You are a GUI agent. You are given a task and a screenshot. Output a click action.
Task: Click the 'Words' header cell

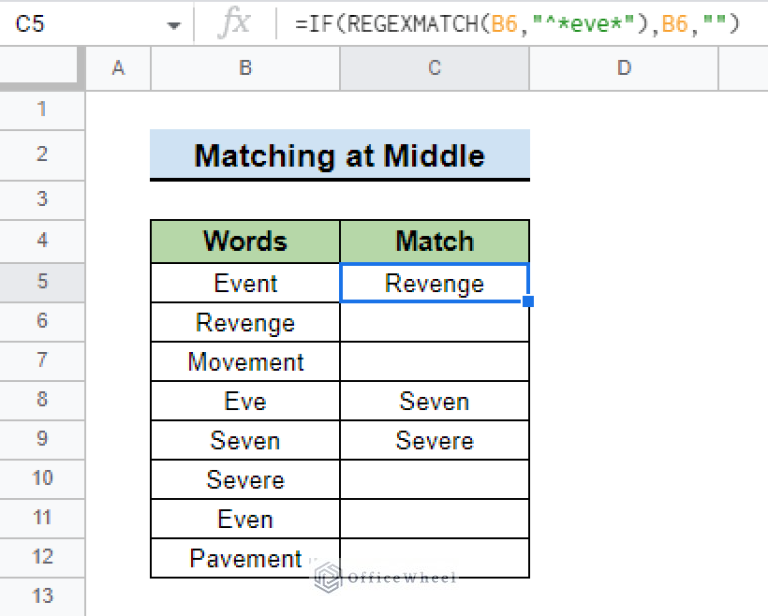point(245,241)
